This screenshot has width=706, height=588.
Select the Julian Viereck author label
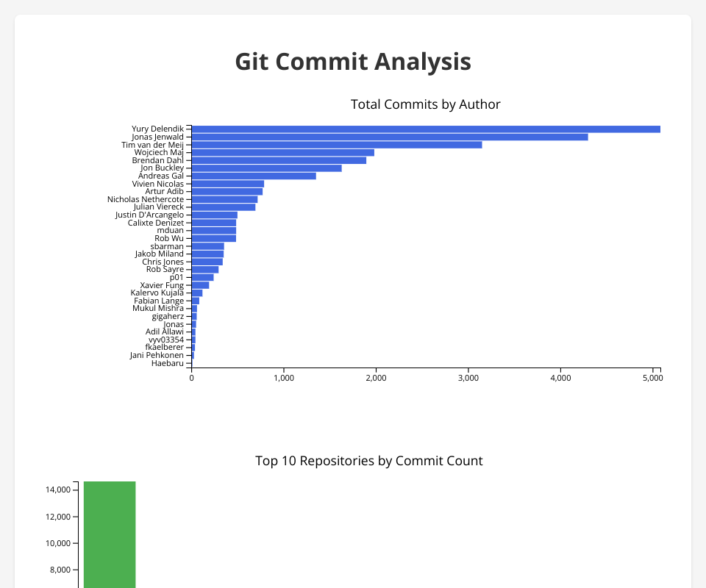pyautogui.click(x=153, y=207)
